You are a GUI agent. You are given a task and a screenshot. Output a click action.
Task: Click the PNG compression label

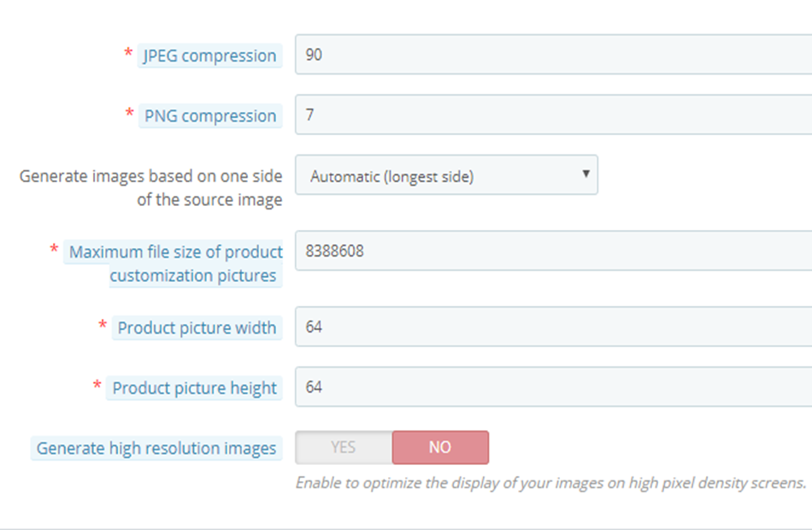210,115
